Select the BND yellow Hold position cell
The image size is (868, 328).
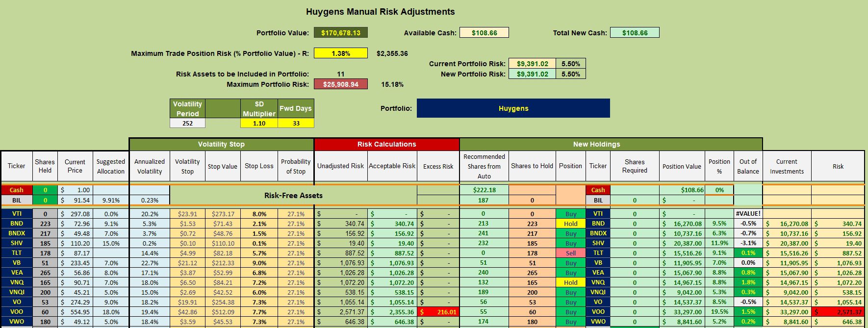pos(570,224)
